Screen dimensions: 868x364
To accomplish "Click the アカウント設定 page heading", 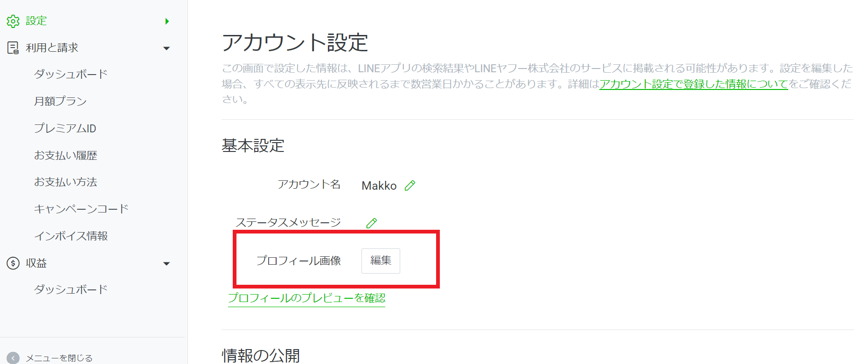I will pyautogui.click(x=295, y=42).
